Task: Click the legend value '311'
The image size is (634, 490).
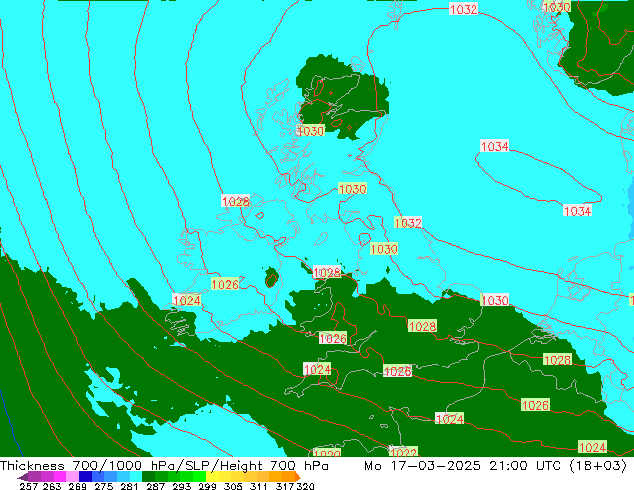Action: coord(259,486)
